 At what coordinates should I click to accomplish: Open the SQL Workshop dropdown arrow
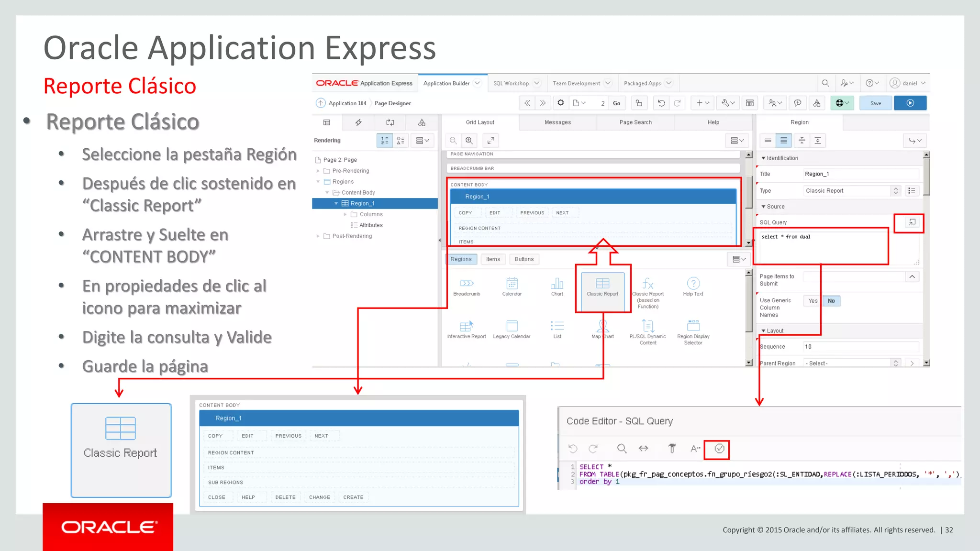point(536,83)
